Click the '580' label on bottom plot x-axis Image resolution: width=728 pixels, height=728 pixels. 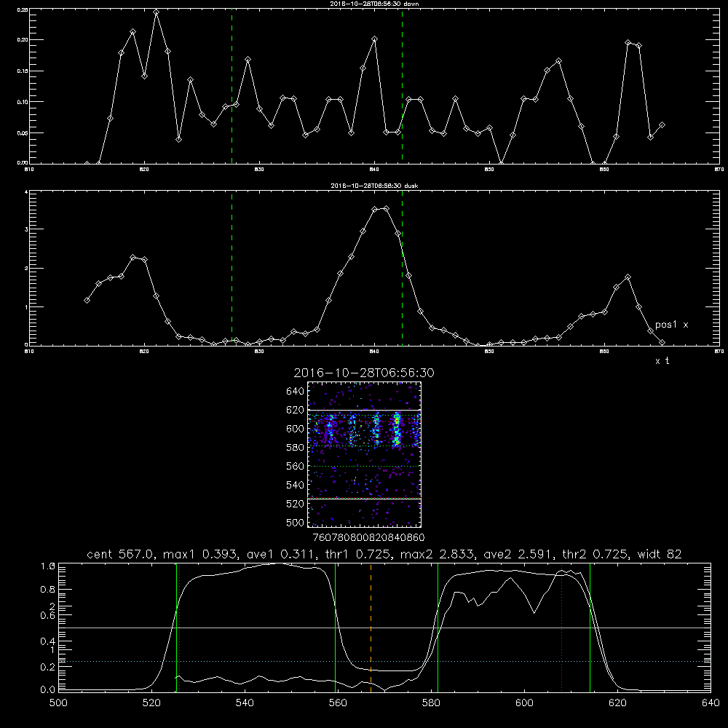pos(431,703)
